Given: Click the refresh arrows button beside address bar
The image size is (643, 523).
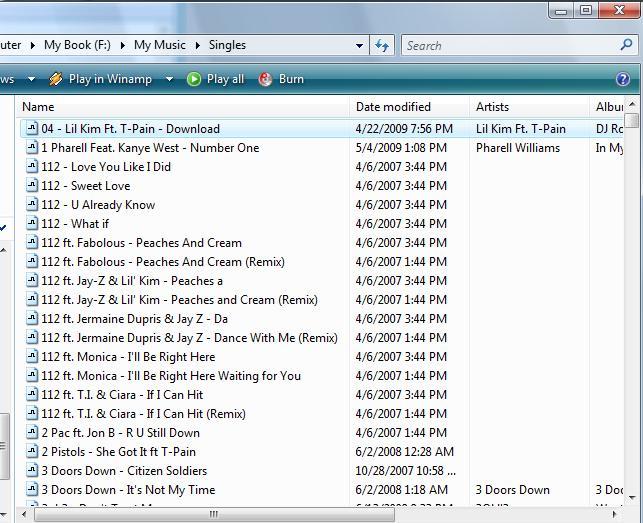Looking at the screenshot, I should point(382,45).
